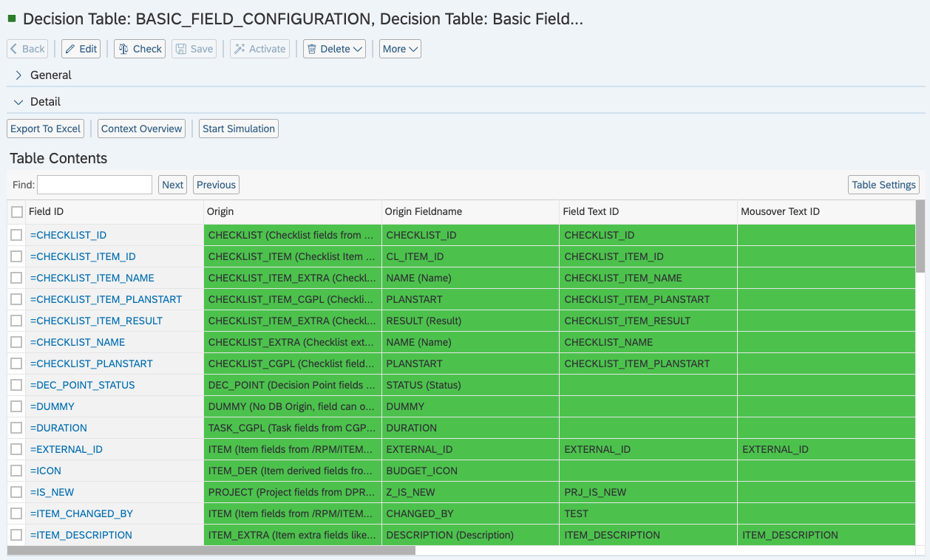Toggle checkbox for ITEM_DESCRIPTION row
This screenshot has width=930, height=560.
(16, 535)
